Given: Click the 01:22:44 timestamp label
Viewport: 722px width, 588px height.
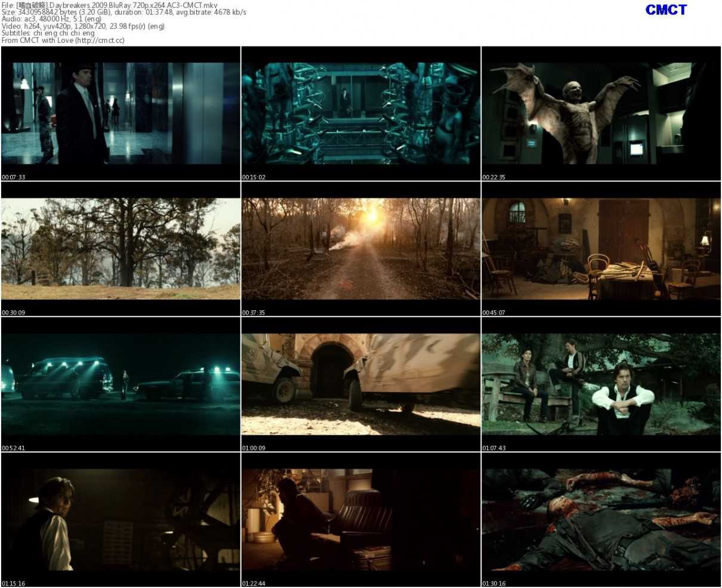Looking at the screenshot, I should (254, 584).
